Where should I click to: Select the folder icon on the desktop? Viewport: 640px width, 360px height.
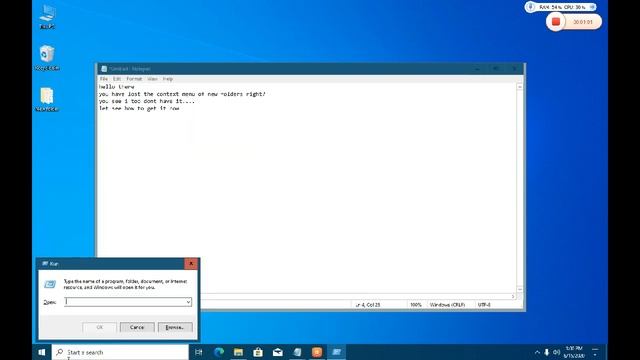tap(47, 99)
